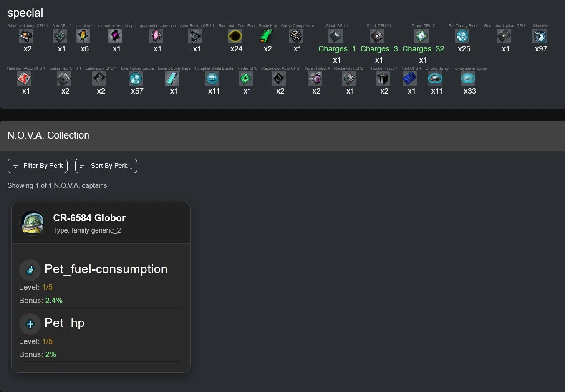Viewport: 565px width, 392px height.
Task: Select the Strong Spray icon
Action: [435, 78]
